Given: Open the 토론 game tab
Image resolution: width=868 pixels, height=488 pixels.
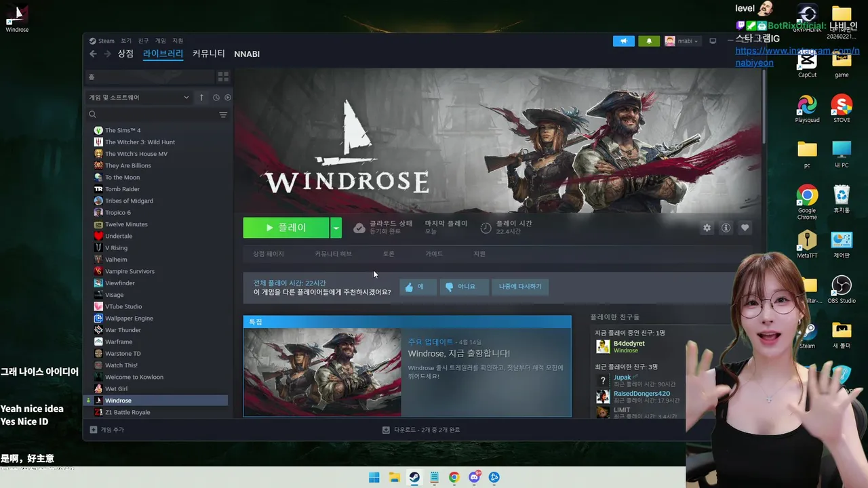Looking at the screenshot, I should pos(389,253).
